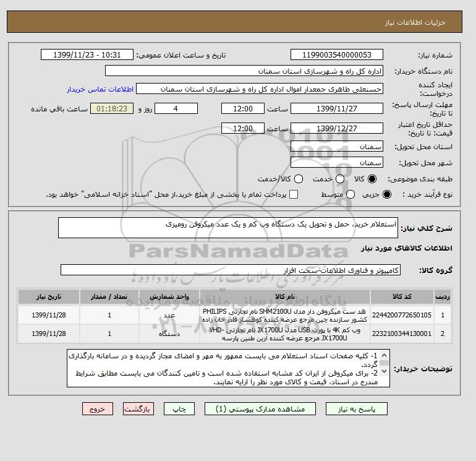Select the جزیی purchase type radio

coord(387,194)
